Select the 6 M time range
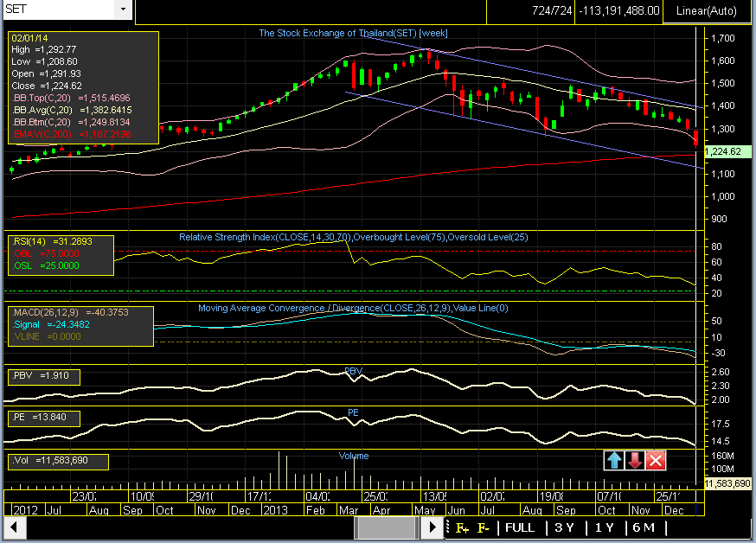Image resolution: width=756 pixels, height=543 pixels. point(644,527)
